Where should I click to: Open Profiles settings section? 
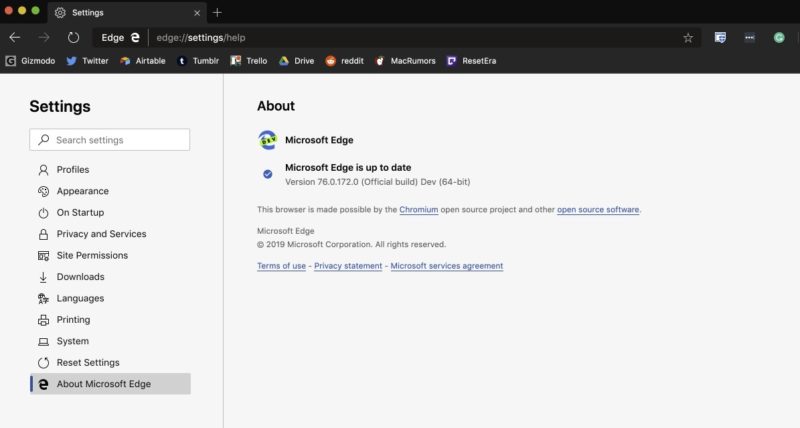click(72, 170)
